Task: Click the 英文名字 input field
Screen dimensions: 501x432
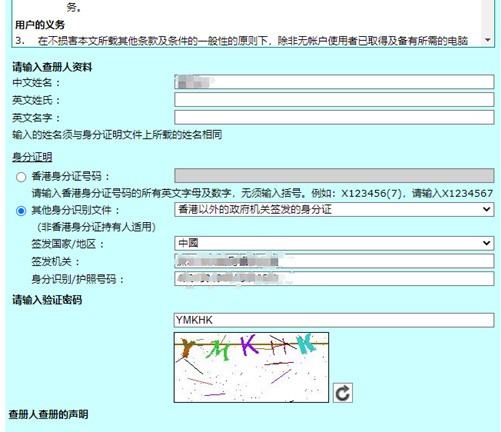Action: [x=334, y=117]
